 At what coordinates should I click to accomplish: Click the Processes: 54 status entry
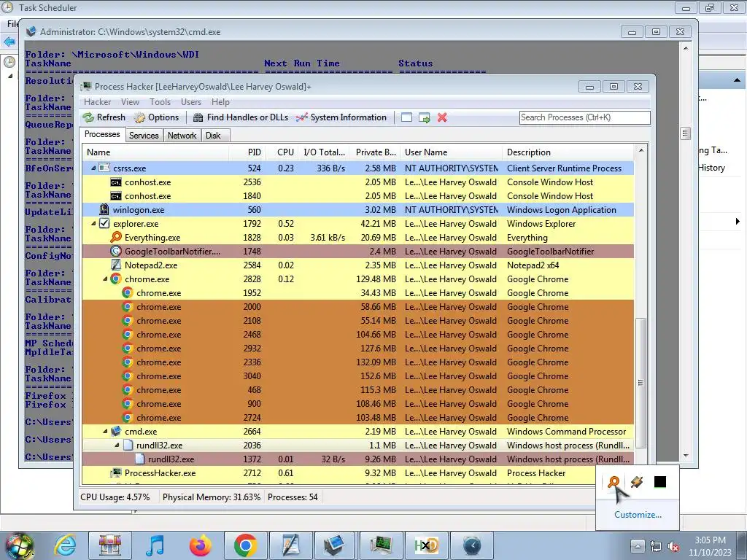[293, 497]
